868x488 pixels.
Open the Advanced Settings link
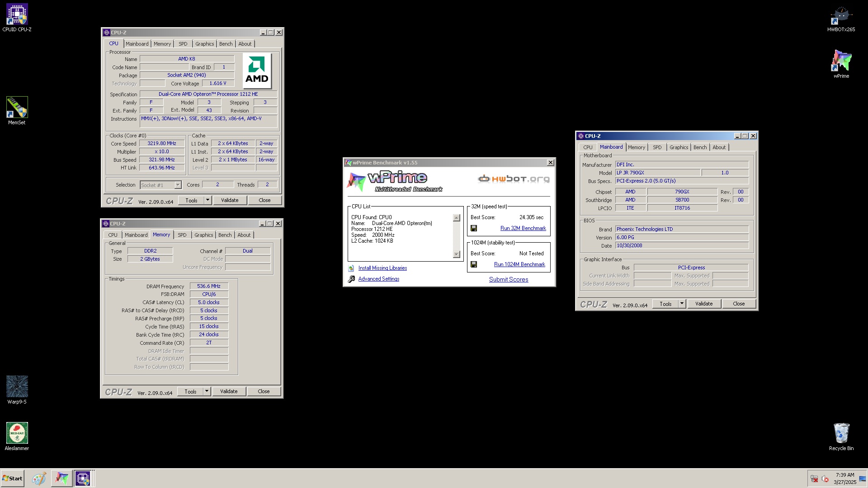pyautogui.click(x=379, y=279)
